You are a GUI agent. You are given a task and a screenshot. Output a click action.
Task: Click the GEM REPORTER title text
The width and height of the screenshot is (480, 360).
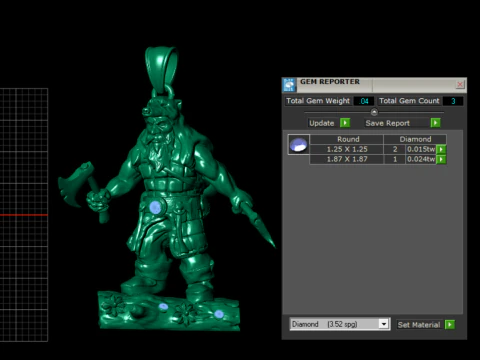pyautogui.click(x=330, y=82)
